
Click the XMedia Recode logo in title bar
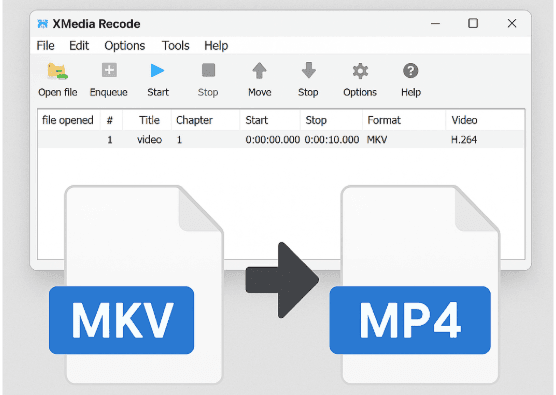43,24
